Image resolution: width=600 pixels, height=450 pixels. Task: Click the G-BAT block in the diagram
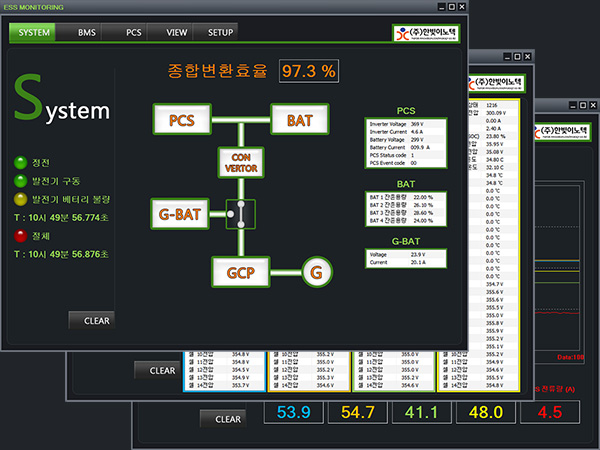coord(180,212)
